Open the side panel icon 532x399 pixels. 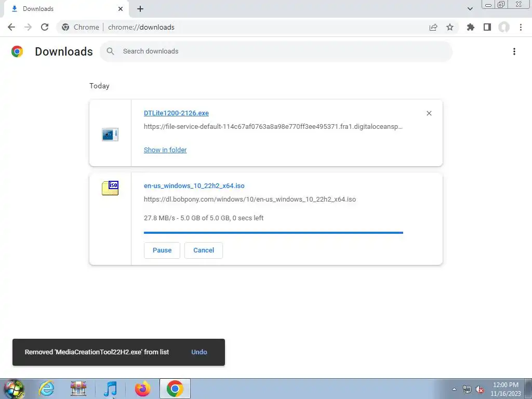click(x=487, y=27)
